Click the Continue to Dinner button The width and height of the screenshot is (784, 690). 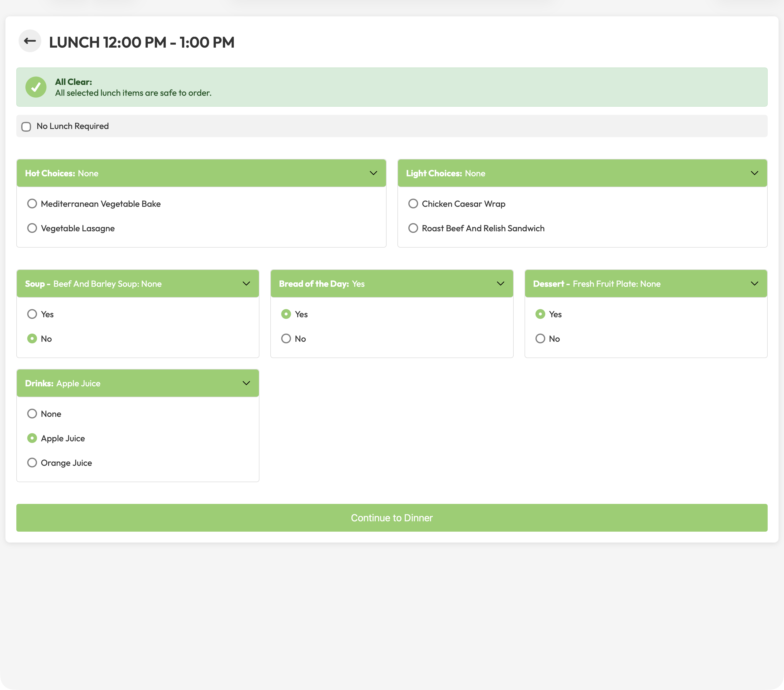[392, 518]
